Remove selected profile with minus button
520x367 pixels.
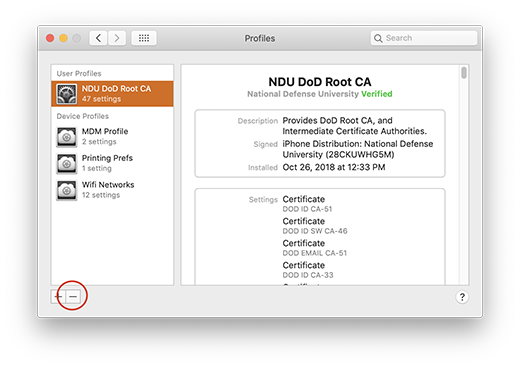(73, 296)
